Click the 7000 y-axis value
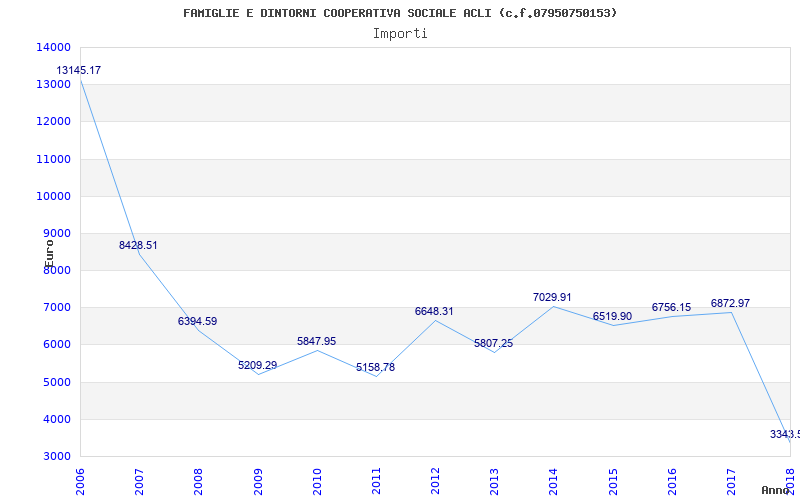 pyautogui.click(x=56, y=308)
